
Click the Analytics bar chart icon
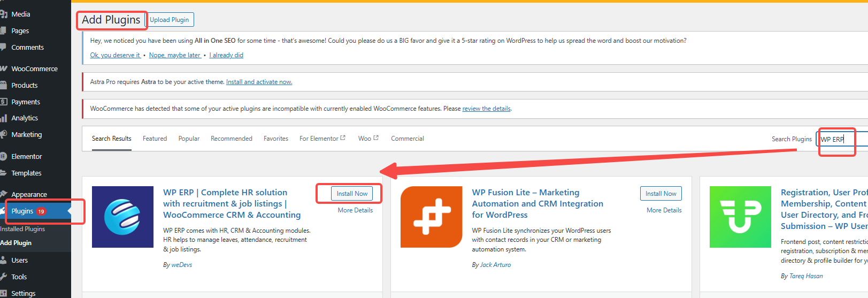(4, 118)
